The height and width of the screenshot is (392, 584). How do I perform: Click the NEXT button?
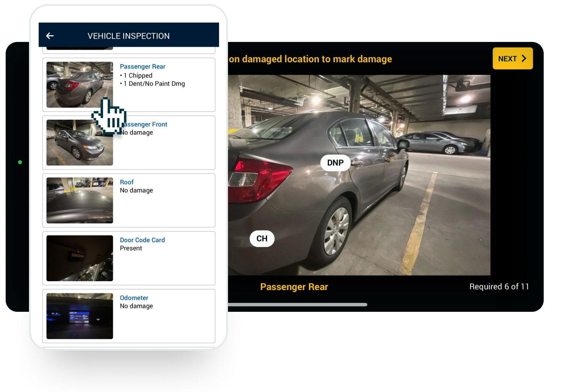point(512,58)
